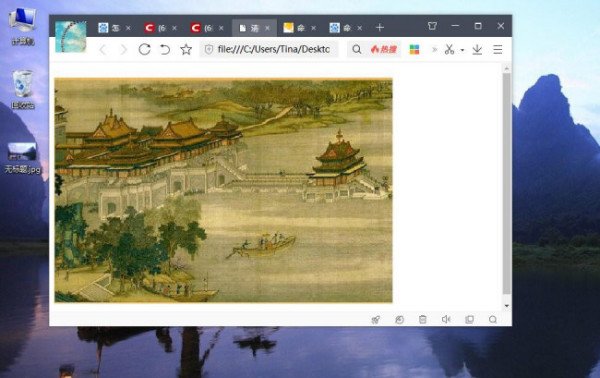Image resolution: width=600 pixels, height=378 pixels.
Task: Open the colorful grid apps icon
Action: pos(414,49)
